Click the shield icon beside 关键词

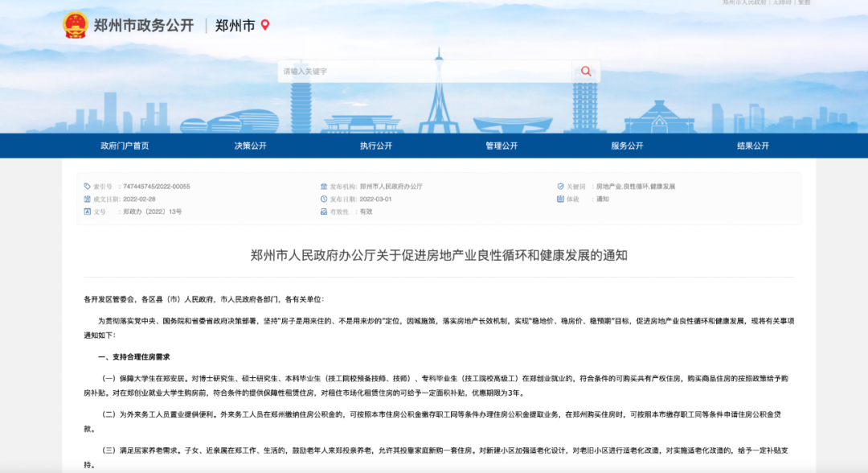tap(560, 186)
